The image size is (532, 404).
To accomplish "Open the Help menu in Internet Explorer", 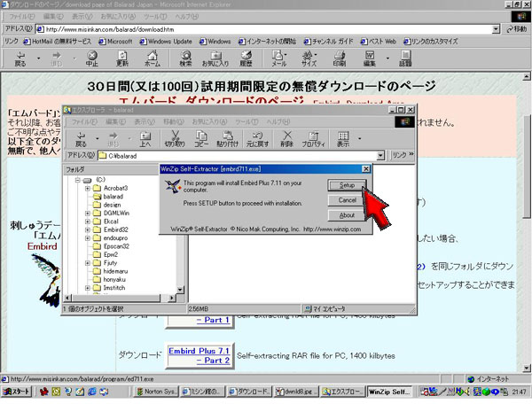I will pyautogui.click(x=187, y=16).
